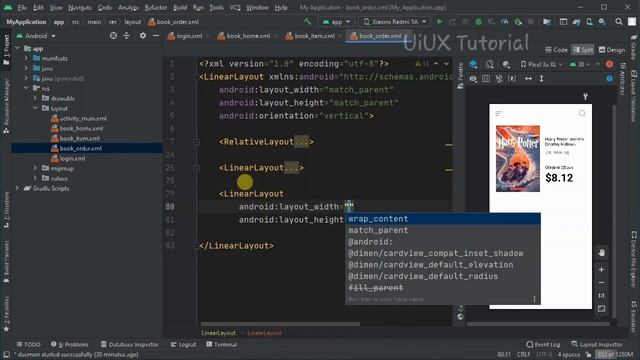The image size is (640, 360).
Task: Click zoom to fit screen icon
Action: [x=601, y=309]
